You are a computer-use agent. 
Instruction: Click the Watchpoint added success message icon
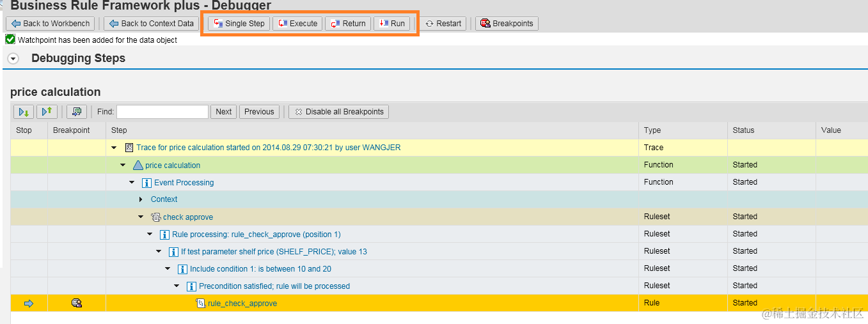point(10,39)
